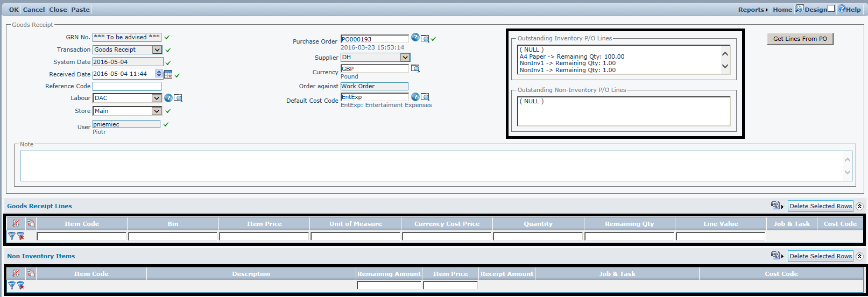Click Excel export icon for Goods Receipt Lines
Image resolution: width=868 pixels, height=297 pixels.
tap(775, 206)
